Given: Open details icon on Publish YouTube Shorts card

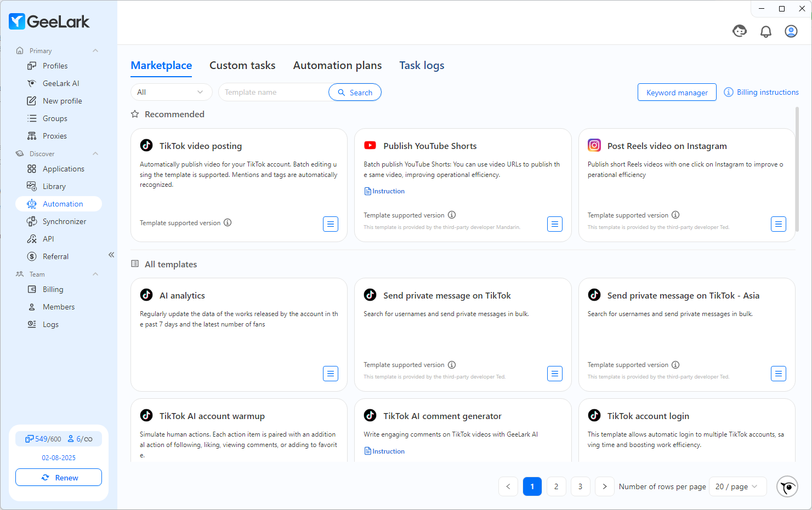Looking at the screenshot, I should point(555,224).
